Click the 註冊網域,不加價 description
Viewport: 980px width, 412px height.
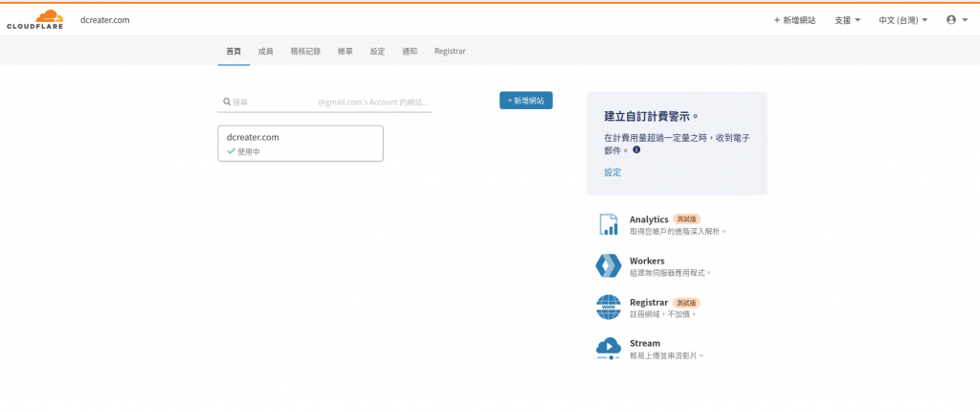[x=662, y=313]
